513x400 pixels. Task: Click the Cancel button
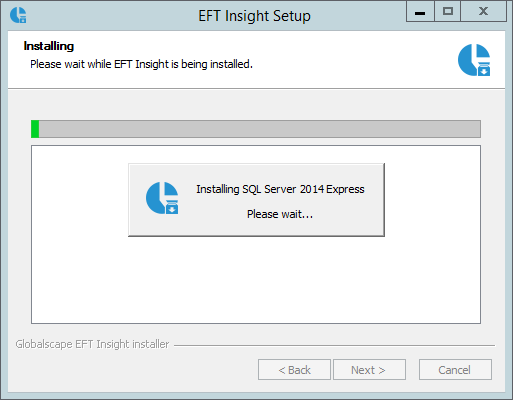point(455,370)
